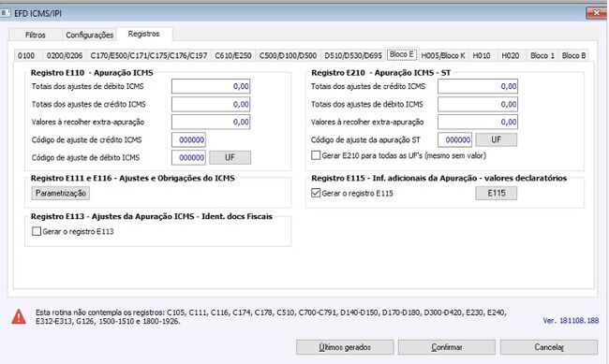Image resolution: width=609 pixels, height=364 pixels.
Task: Open the 0200/0206 sub-tab
Action: coord(65,55)
